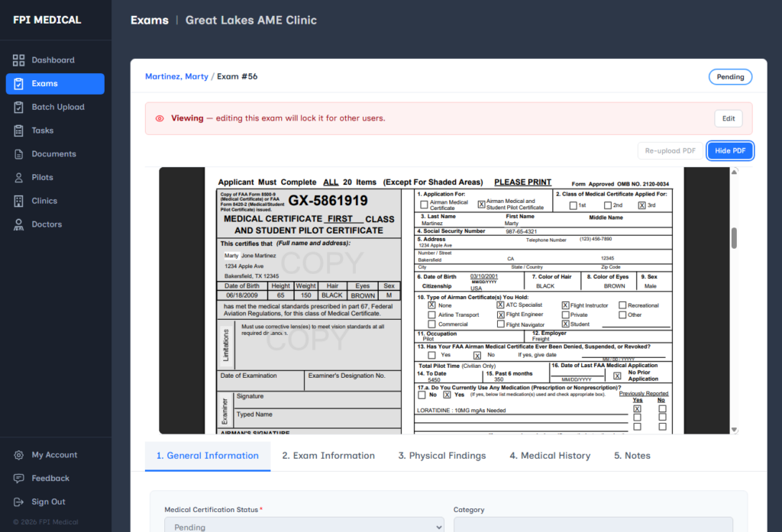Open Medical Certification Status dropdown

tap(304, 525)
